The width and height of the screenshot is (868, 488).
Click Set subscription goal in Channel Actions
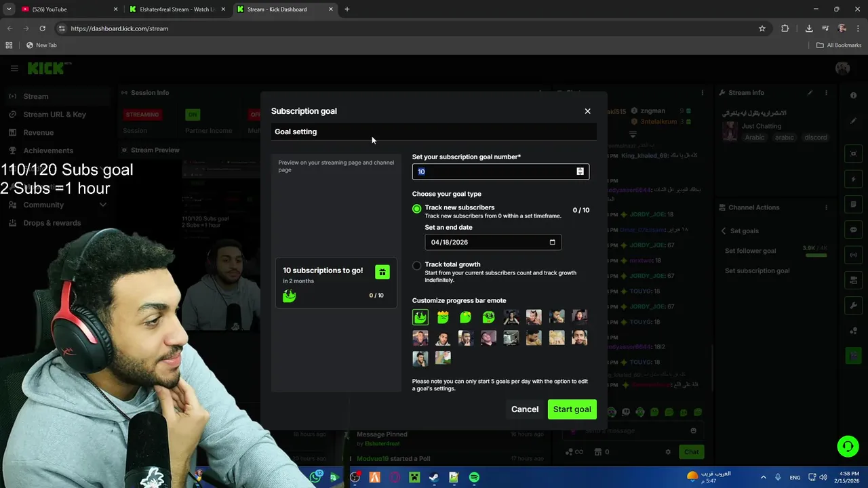pyautogui.click(x=757, y=271)
